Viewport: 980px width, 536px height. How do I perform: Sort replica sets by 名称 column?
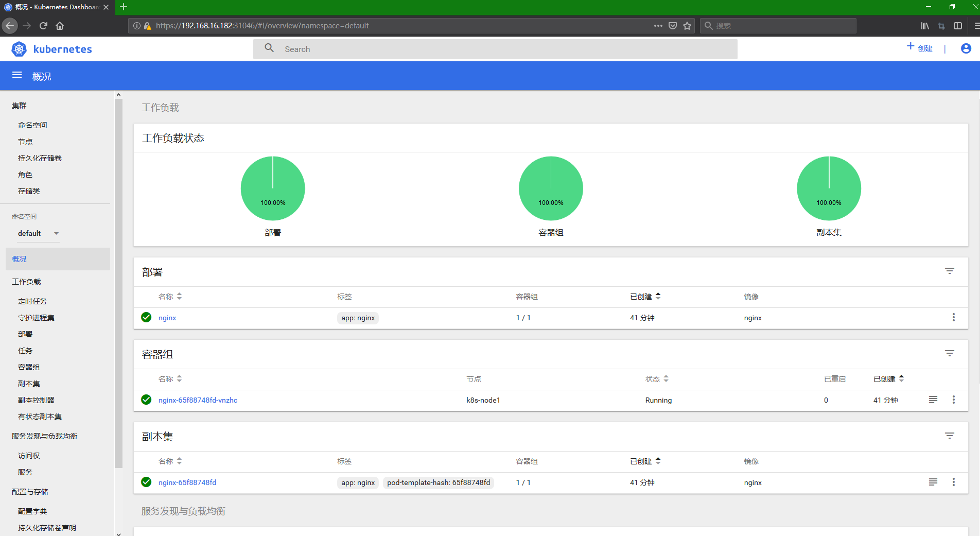(x=170, y=461)
